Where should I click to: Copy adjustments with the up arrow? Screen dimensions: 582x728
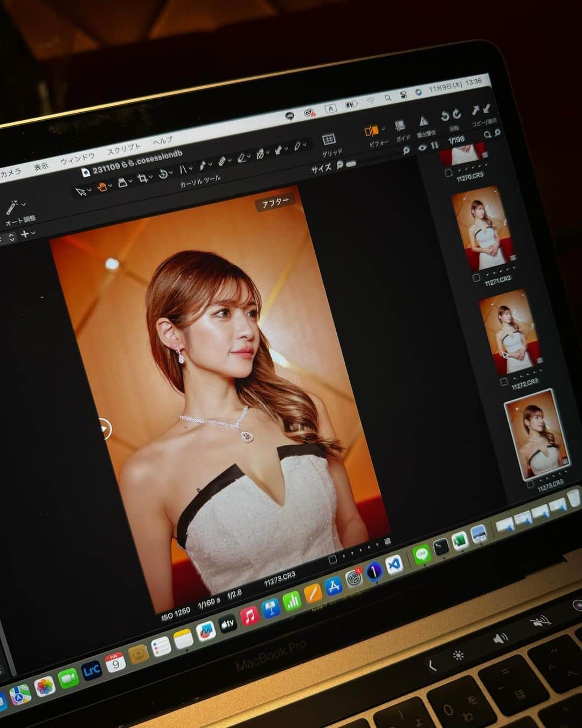(x=475, y=111)
